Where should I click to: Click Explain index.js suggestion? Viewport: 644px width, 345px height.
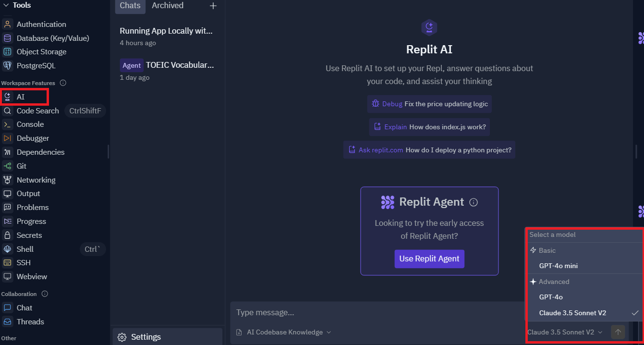point(429,127)
